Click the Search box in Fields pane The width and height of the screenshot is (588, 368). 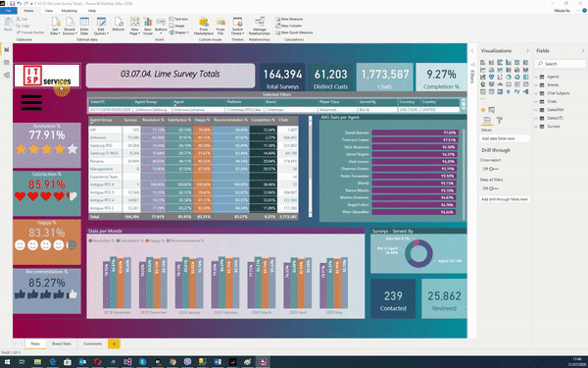point(561,64)
